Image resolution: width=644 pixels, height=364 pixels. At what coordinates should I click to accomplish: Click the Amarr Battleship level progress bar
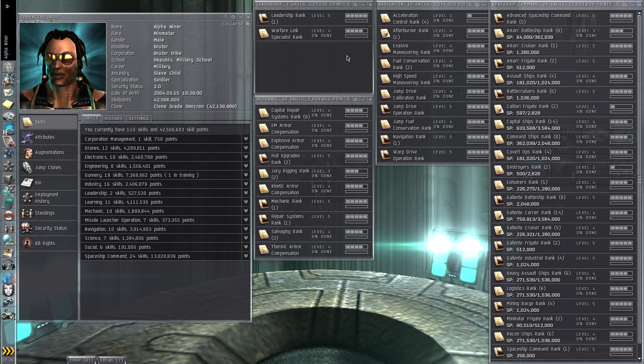tap(621, 31)
